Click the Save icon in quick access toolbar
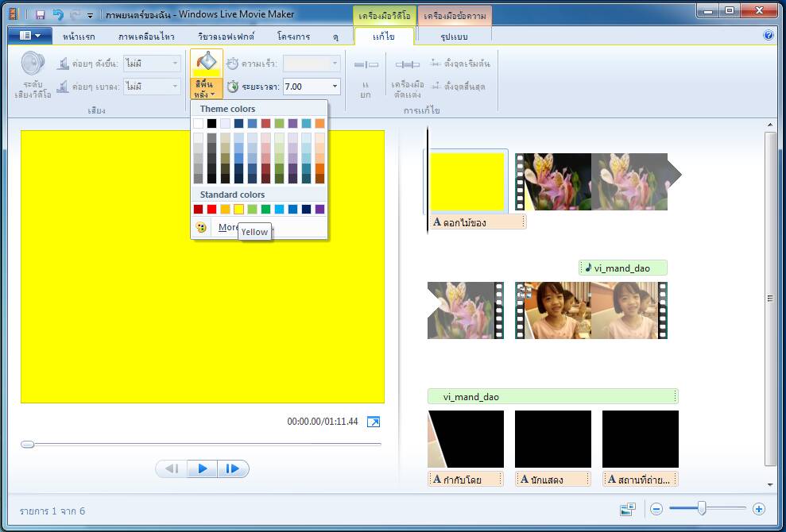Image resolution: width=786 pixels, height=532 pixels. 40,14
